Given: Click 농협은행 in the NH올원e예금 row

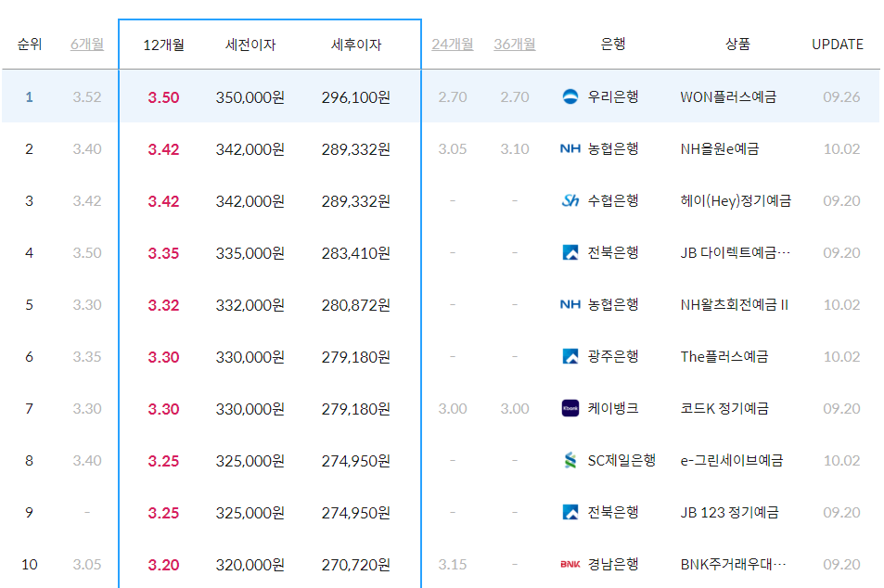Looking at the screenshot, I should (613, 148).
